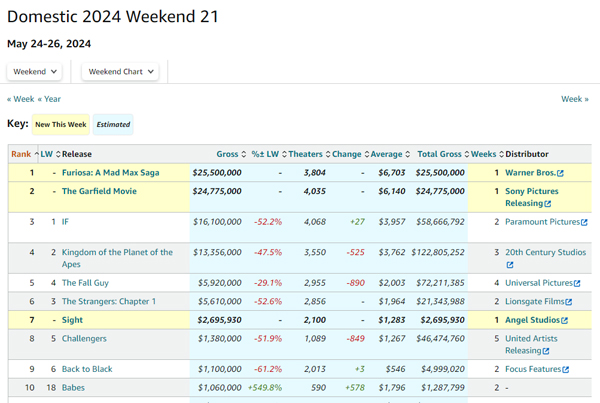Go to previous year link
Image resolution: width=600 pixels, height=403 pixels.
pos(49,99)
